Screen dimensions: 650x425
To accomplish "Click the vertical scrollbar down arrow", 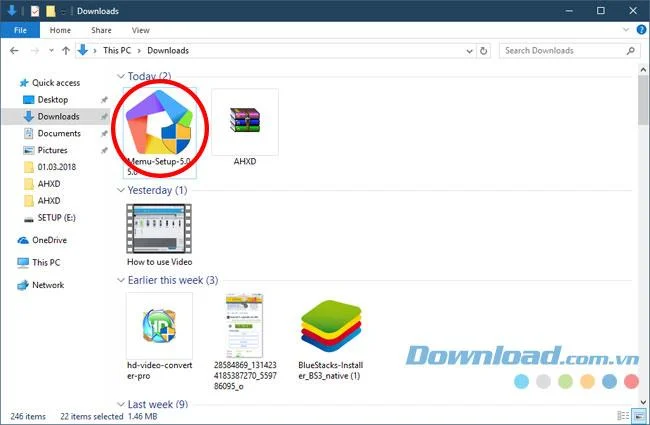I will pos(643,402).
